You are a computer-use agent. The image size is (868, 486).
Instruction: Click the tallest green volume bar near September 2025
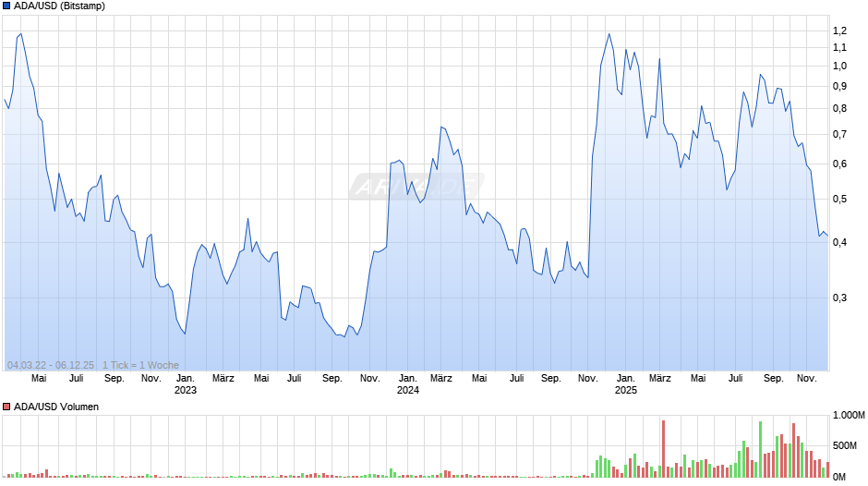coord(760,449)
